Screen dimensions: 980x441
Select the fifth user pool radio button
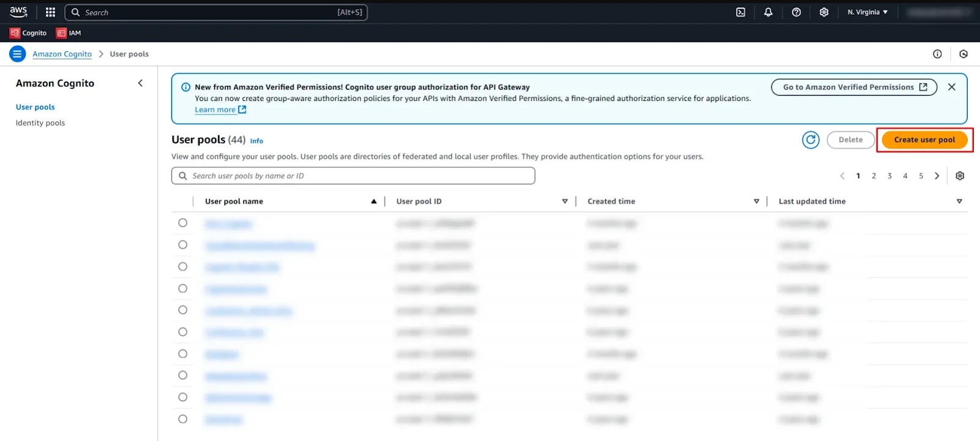(x=183, y=310)
